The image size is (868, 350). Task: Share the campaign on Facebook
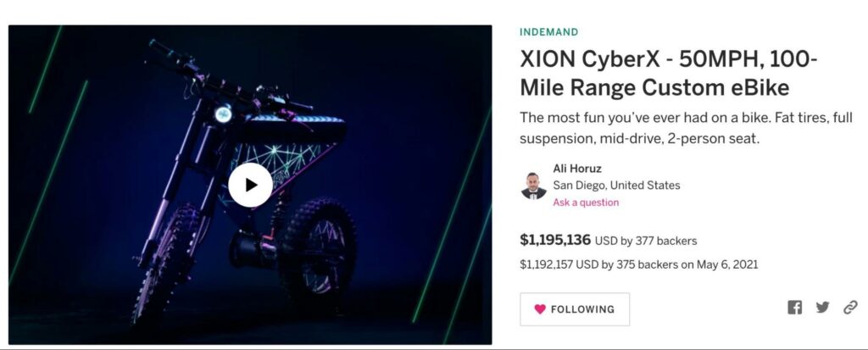point(794,308)
